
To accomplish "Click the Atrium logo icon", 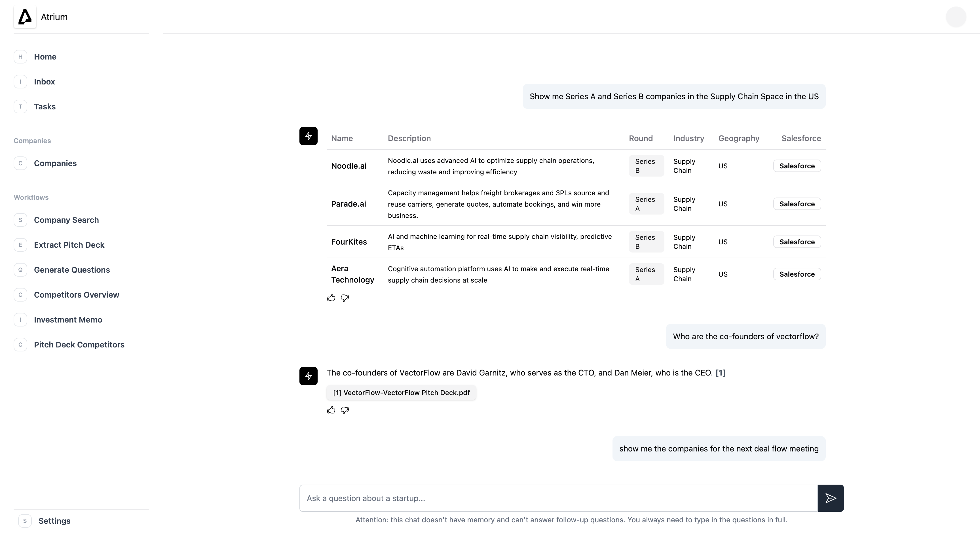I will [25, 17].
